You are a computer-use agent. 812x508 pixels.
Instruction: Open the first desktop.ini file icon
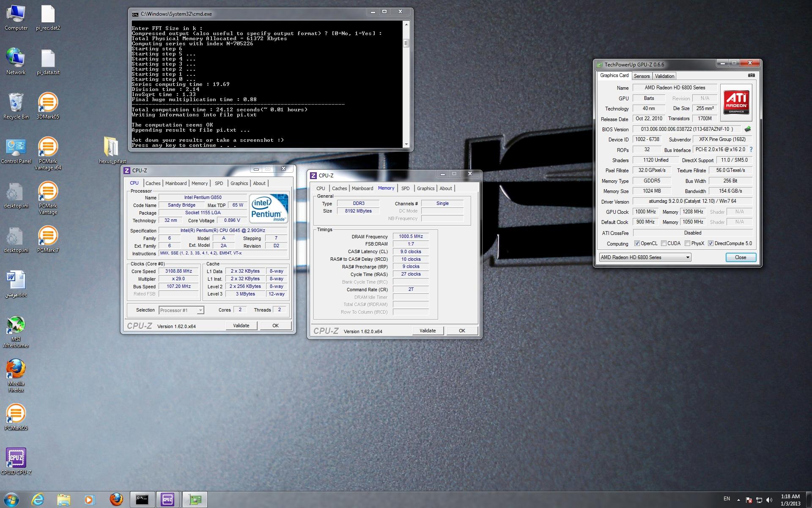pos(16,195)
